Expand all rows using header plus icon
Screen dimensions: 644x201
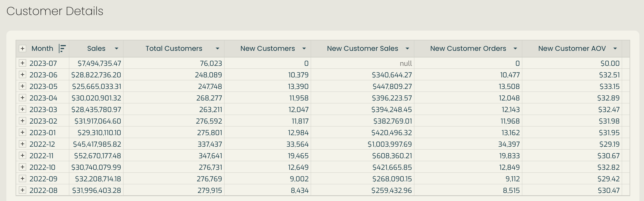(23, 49)
